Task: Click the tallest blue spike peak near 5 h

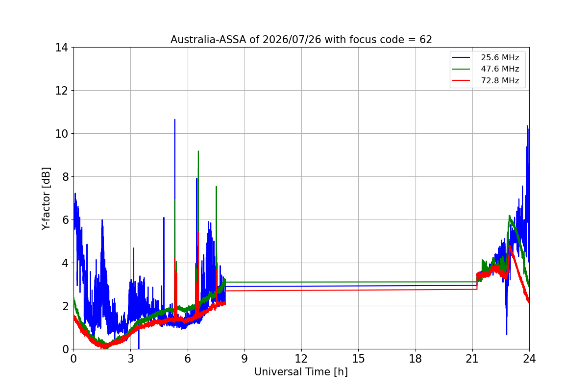Action: pos(174,120)
